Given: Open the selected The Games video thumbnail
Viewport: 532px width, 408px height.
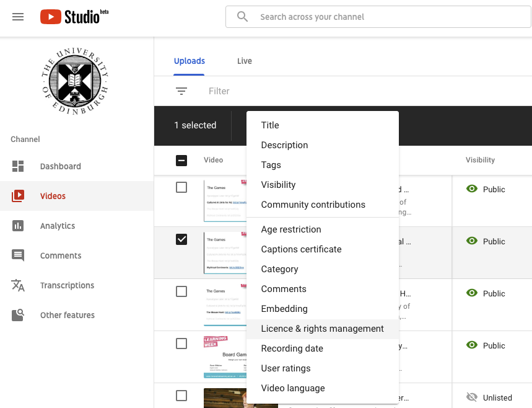Looking at the screenshot, I should [225, 253].
